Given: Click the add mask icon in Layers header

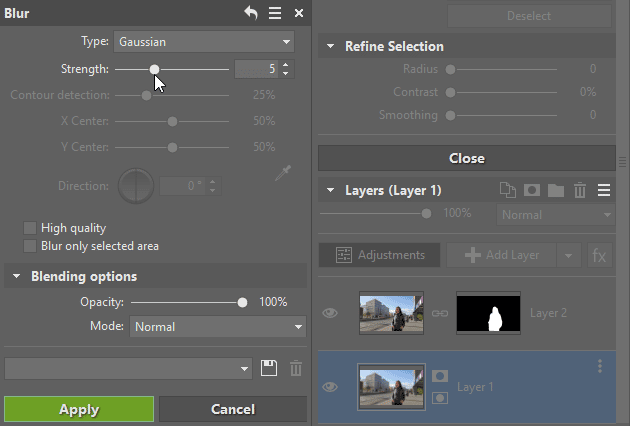Looking at the screenshot, I should [x=532, y=190].
